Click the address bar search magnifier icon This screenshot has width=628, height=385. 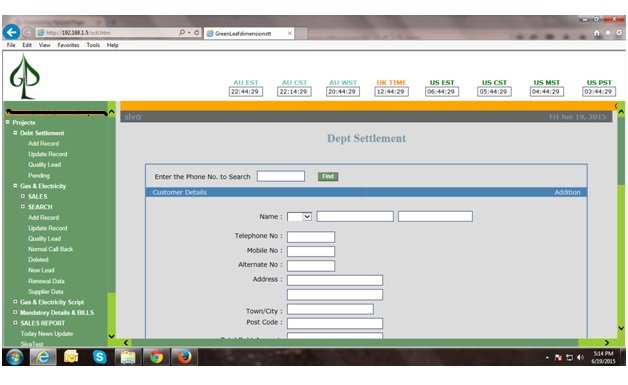[182, 32]
